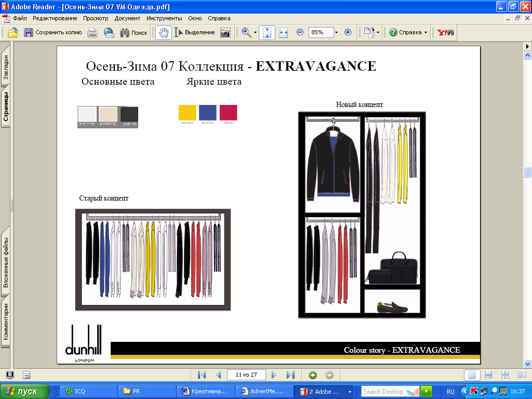
Task: Select the Snapshot camera tool
Action: click(x=225, y=33)
